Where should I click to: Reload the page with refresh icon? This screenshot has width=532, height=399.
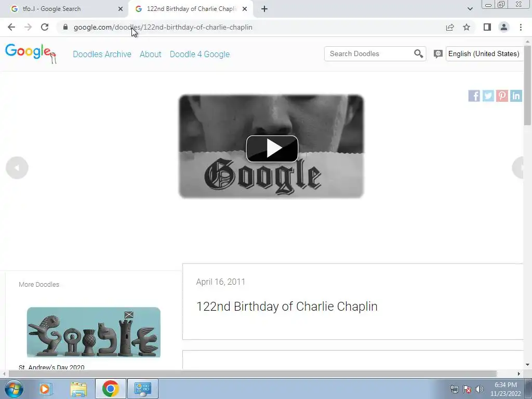click(45, 27)
